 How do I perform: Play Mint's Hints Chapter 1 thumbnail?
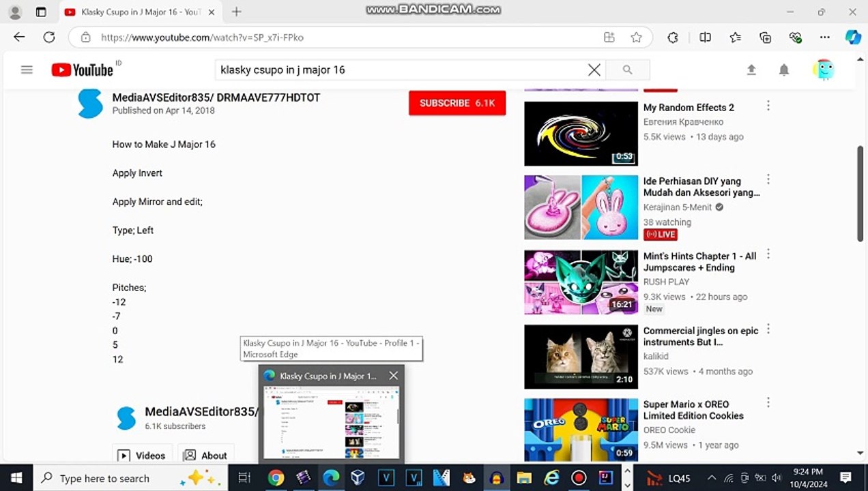click(581, 282)
